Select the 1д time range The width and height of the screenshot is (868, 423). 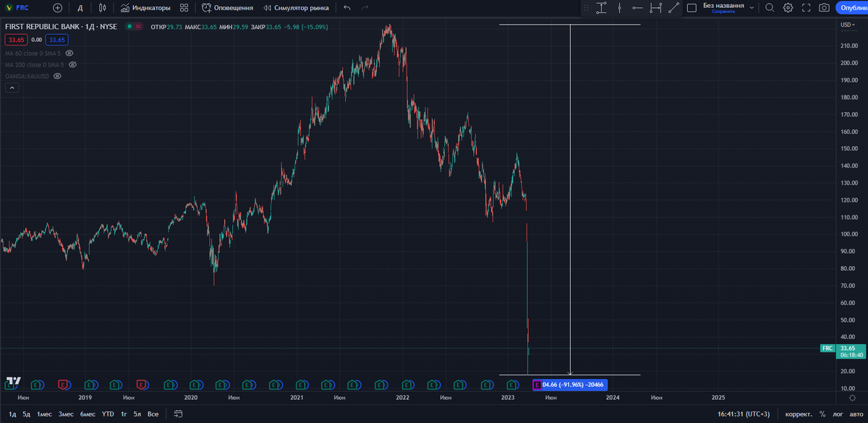(12, 414)
